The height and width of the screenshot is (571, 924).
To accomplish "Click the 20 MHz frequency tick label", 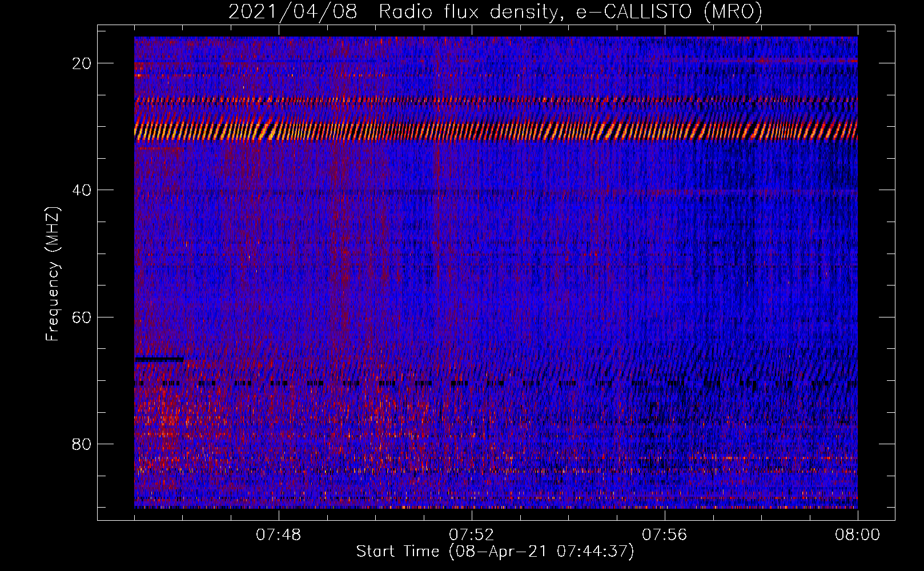I will tap(82, 63).
